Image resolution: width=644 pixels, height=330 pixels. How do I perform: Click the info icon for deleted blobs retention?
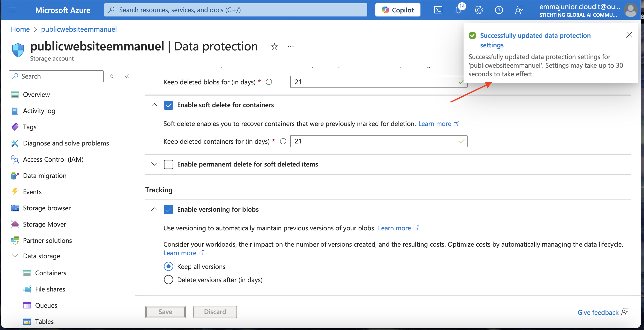pyautogui.click(x=269, y=82)
